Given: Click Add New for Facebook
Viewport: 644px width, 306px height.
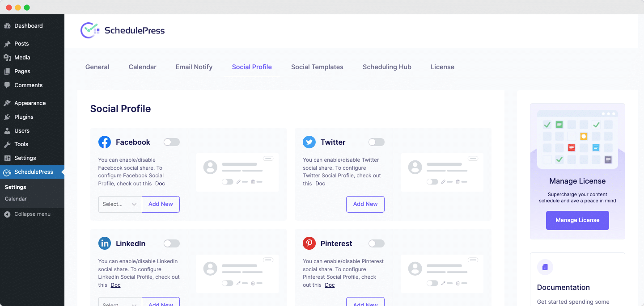Looking at the screenshot, I should (x=161, y=204).
